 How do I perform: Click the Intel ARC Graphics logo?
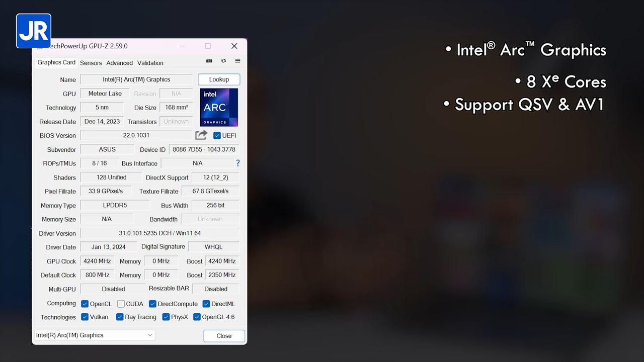tap(219, 107)
